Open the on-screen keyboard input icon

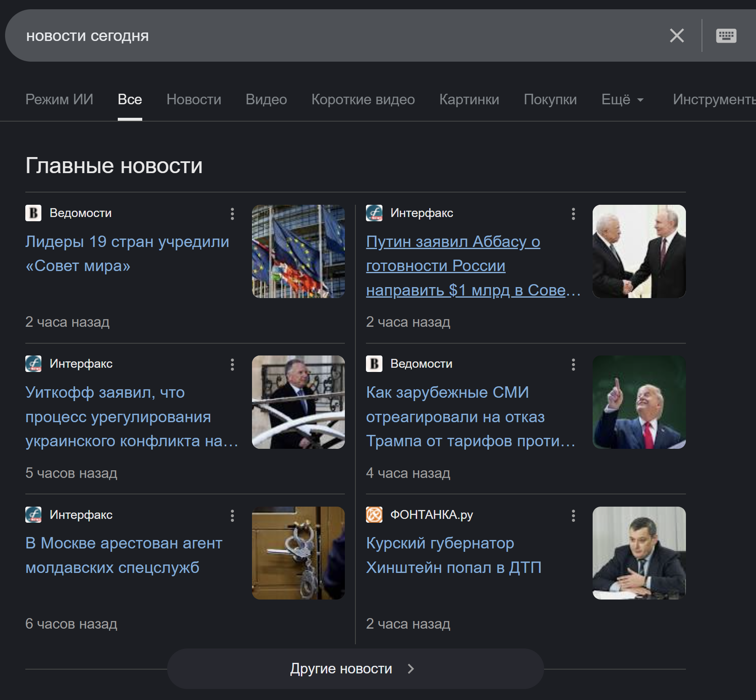point(727,35)
